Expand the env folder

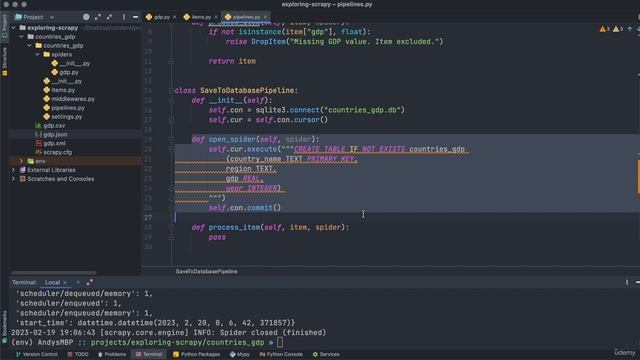[x=22, y=161]
